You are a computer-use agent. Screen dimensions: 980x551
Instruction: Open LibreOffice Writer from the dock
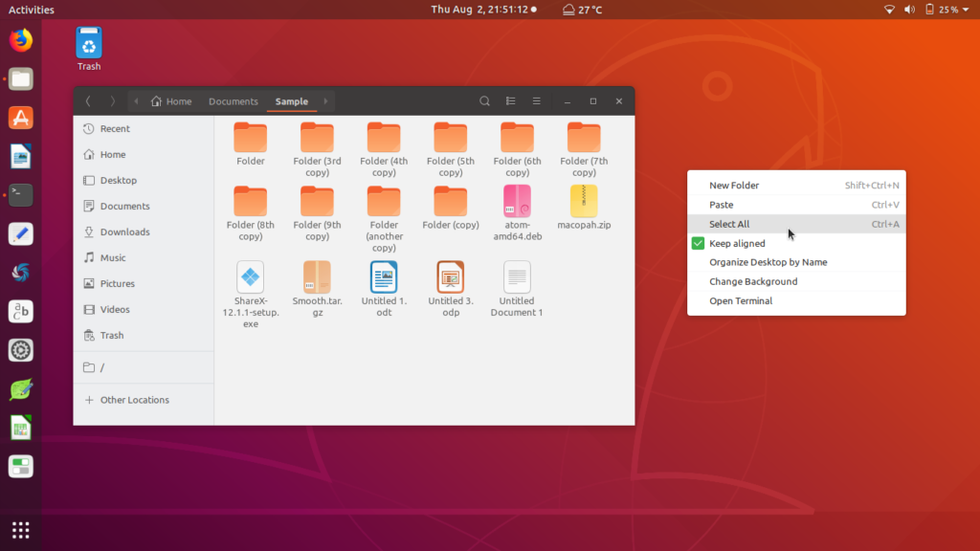(x=20, y=156)
